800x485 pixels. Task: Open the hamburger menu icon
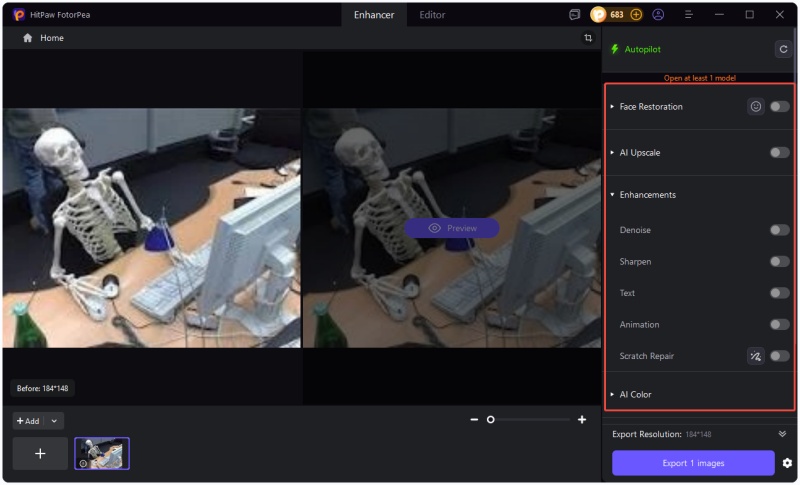coord(688,15)
